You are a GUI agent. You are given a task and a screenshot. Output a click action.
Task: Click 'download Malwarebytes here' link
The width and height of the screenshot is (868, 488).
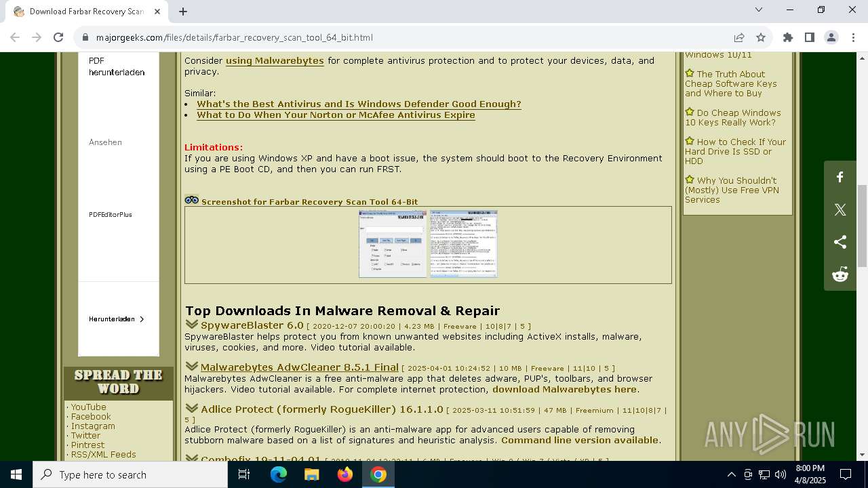pyautogui.click(x=564, y=389)
